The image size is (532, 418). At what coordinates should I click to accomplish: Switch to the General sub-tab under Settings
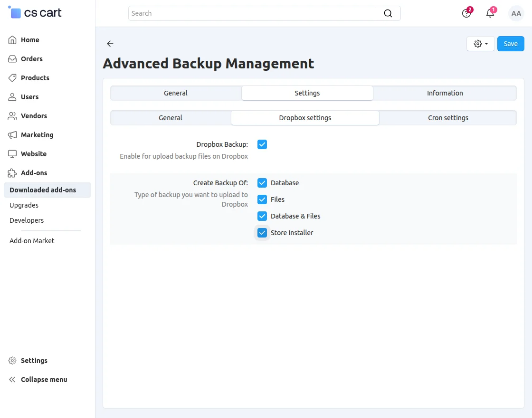171,118
